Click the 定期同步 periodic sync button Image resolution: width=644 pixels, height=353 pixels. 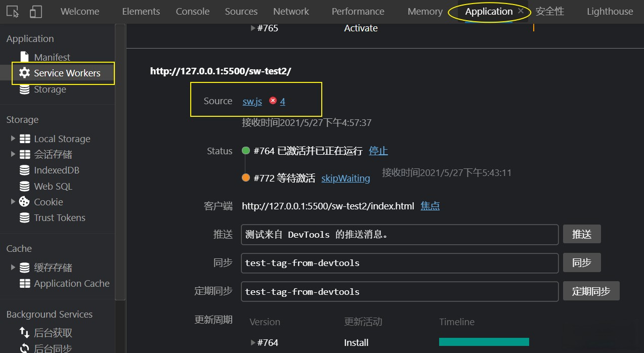tap(591, 291)
